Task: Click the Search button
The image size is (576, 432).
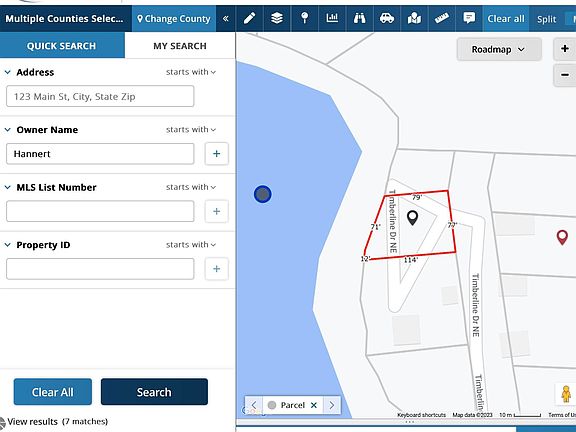Action: (x=154, y=392)
